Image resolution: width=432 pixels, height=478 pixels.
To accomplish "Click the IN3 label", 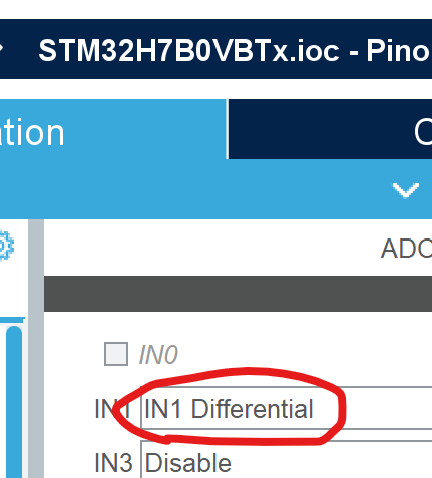I will coord(113,462).
